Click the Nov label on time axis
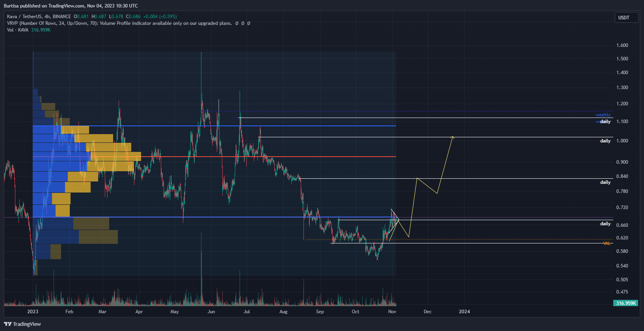Screen dimensions: 644x331 tap(392, 312)
